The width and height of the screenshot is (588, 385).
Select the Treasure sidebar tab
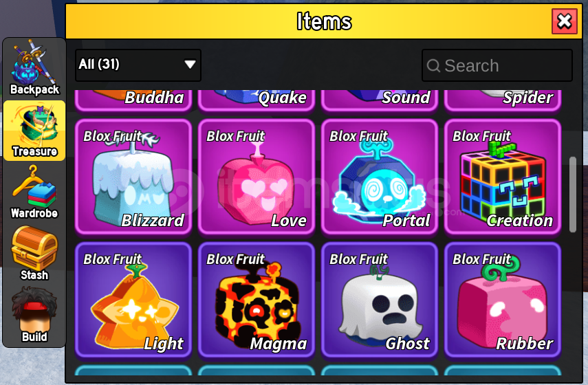coord(34,131)
